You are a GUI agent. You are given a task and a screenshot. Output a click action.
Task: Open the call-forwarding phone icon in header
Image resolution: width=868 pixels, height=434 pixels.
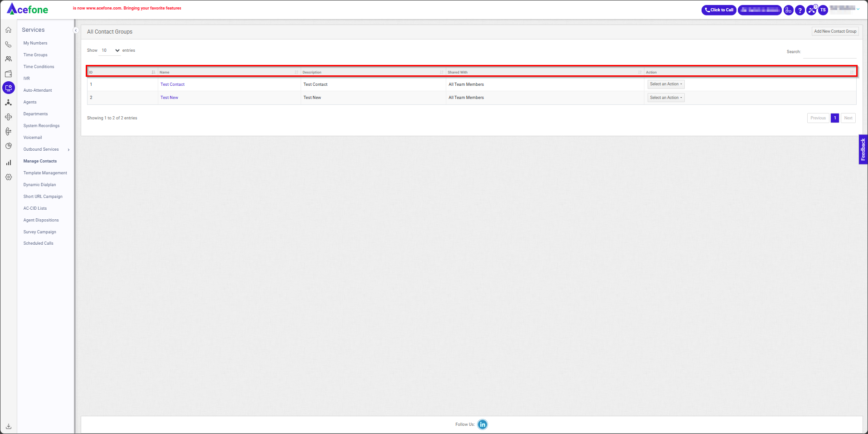point(789,10)
